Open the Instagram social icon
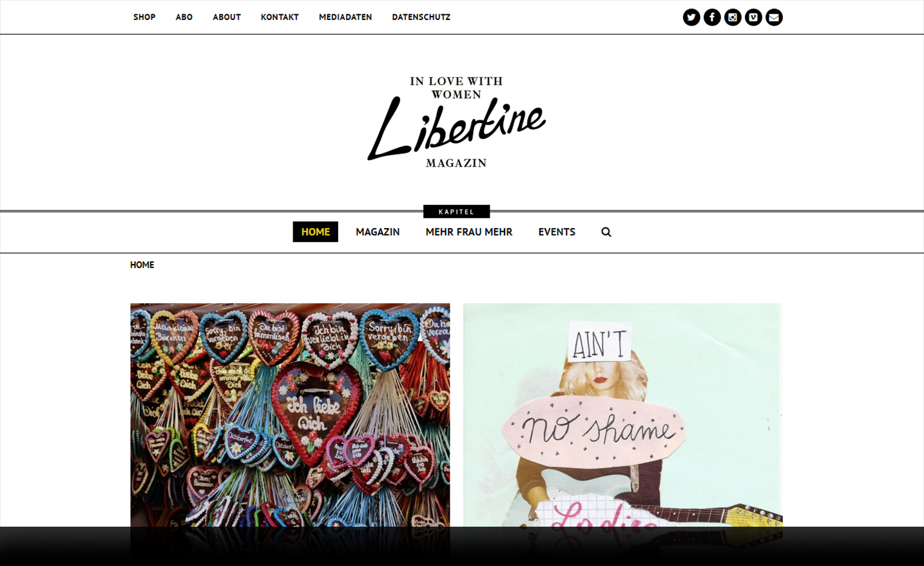The image size is (924, 566). [733, 17]
